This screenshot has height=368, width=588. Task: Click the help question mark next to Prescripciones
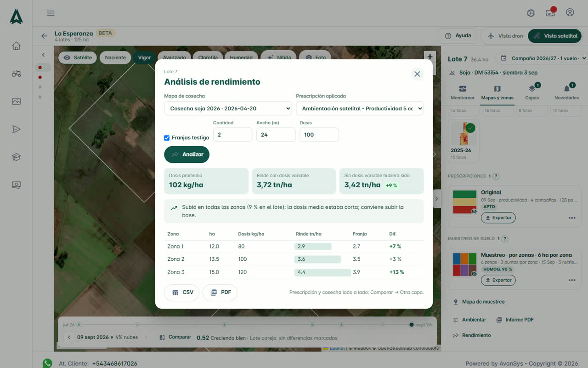coord(496,176)
